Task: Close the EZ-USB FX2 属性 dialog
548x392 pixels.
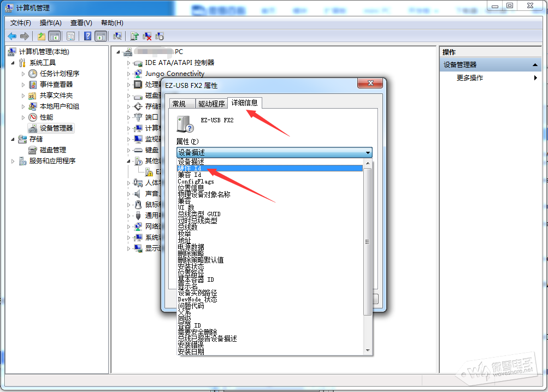Action: coord(370,83)
